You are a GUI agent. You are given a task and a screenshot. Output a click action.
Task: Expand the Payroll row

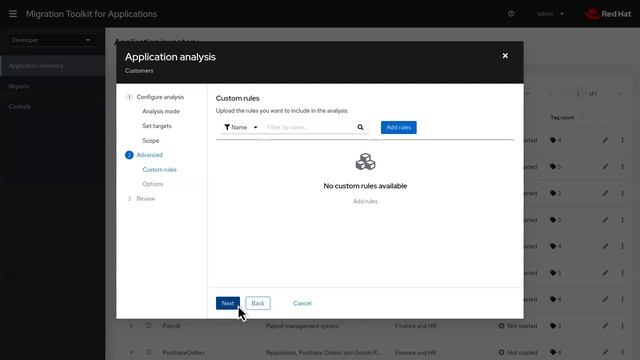(131, 326)
